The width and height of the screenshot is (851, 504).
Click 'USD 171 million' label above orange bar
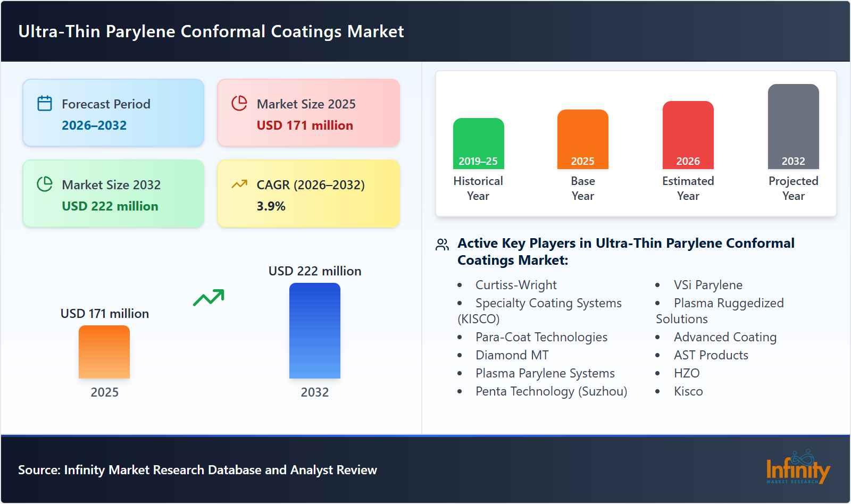105,314
